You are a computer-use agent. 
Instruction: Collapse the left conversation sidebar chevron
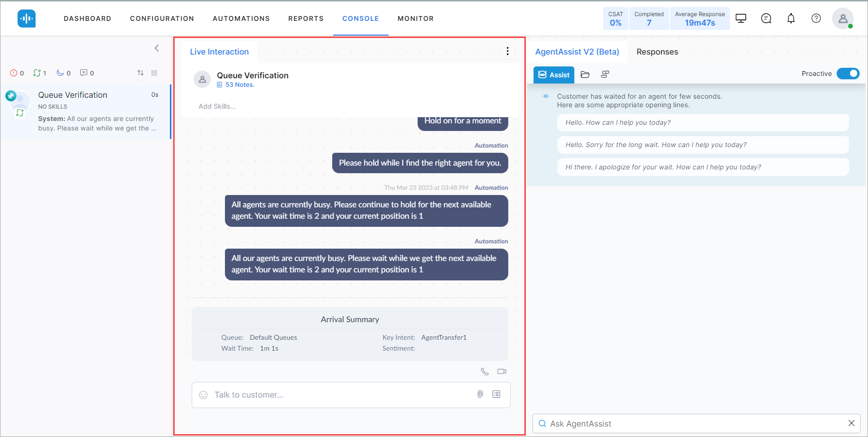click(x=157, y=48)
